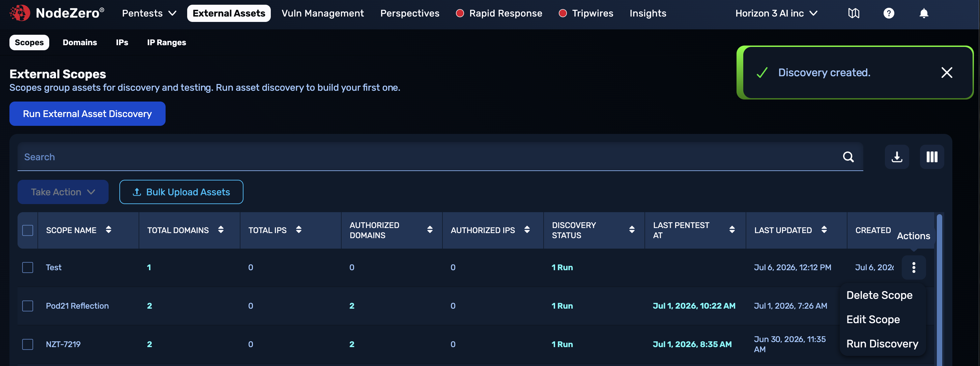Check the Pod21 Reflection row checkbox
The height and width of the screenshot is (366, 980).
[28, 306]
